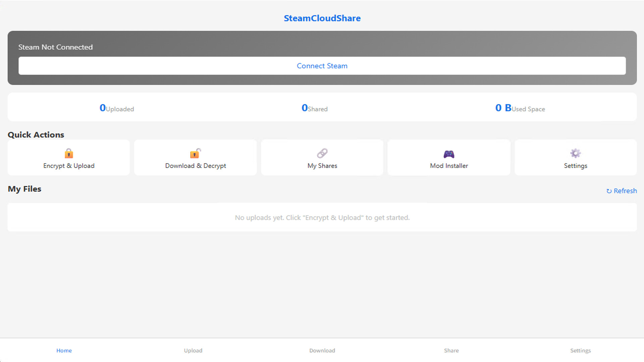Open the Mod Installer gamepad icon
This screenshot has width=644, height=362.
click(449, 154)
